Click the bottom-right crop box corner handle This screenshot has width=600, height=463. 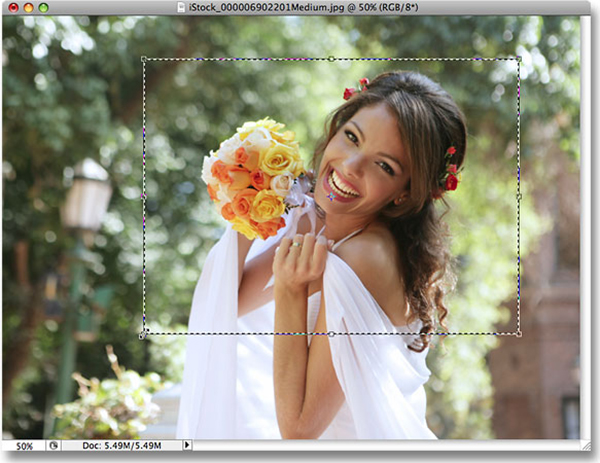click(x=518, y=333)
